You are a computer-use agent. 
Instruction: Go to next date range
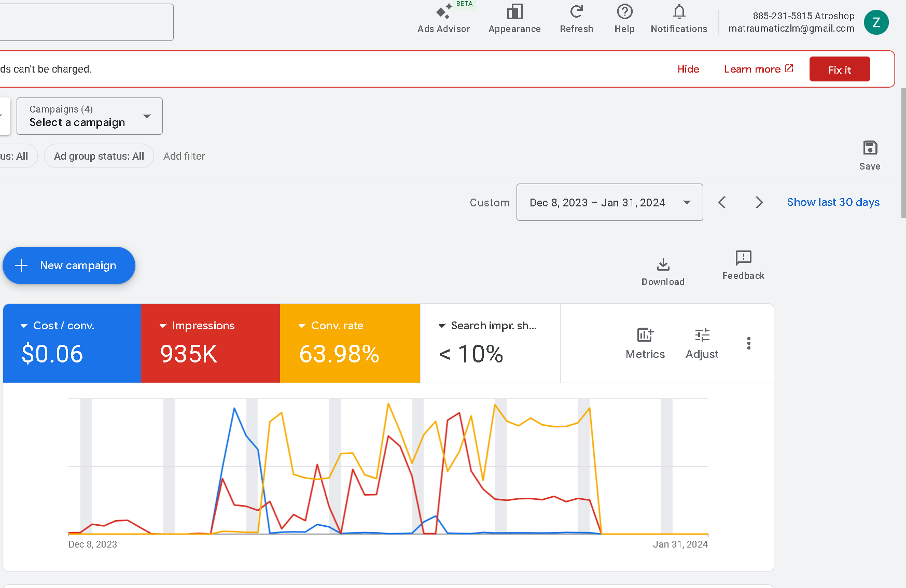point(759,202)
